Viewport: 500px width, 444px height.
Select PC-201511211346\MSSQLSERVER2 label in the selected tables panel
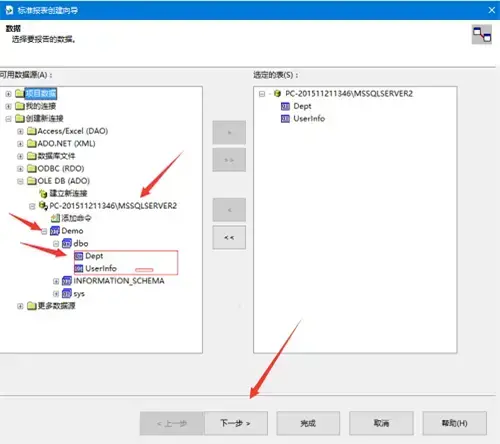[x=349, y=93]
